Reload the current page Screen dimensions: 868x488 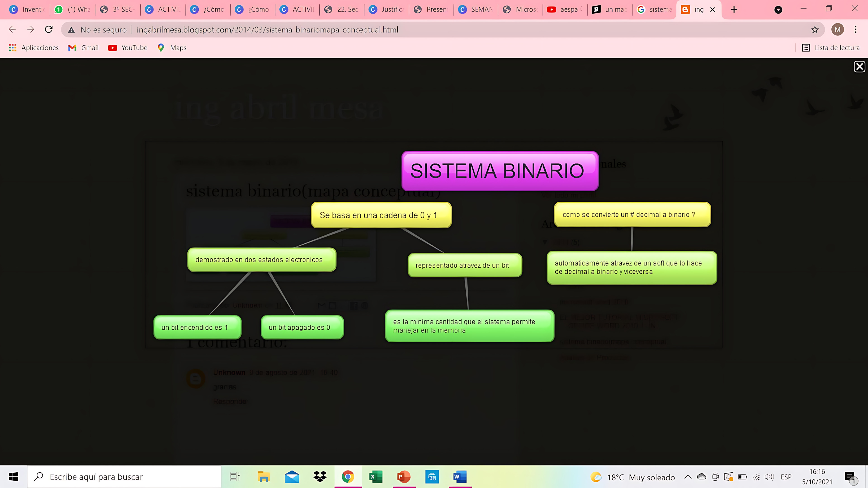tap(49, 30)
